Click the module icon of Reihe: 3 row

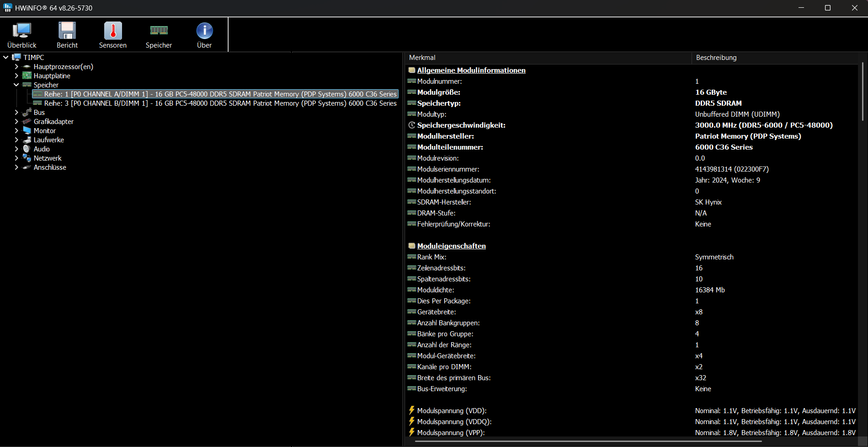coord(37,103)
